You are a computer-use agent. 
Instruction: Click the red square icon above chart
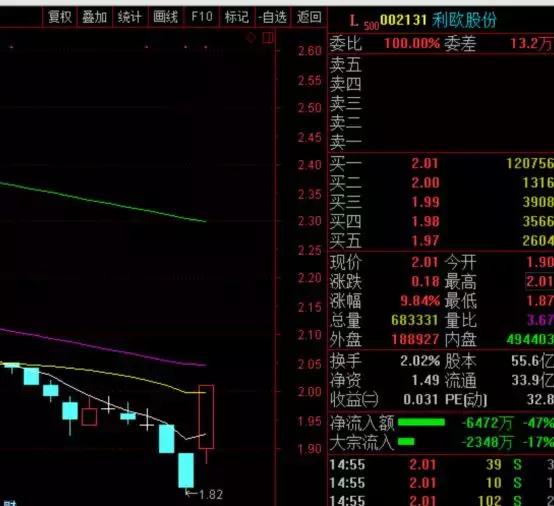[x=267, y=37]
